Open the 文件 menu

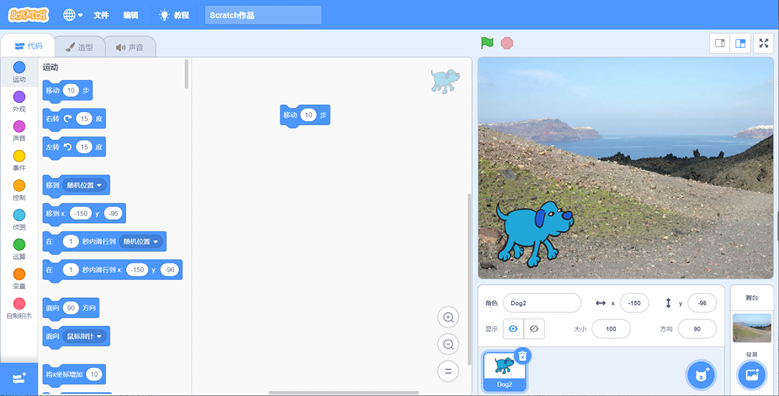pos(101,15)
